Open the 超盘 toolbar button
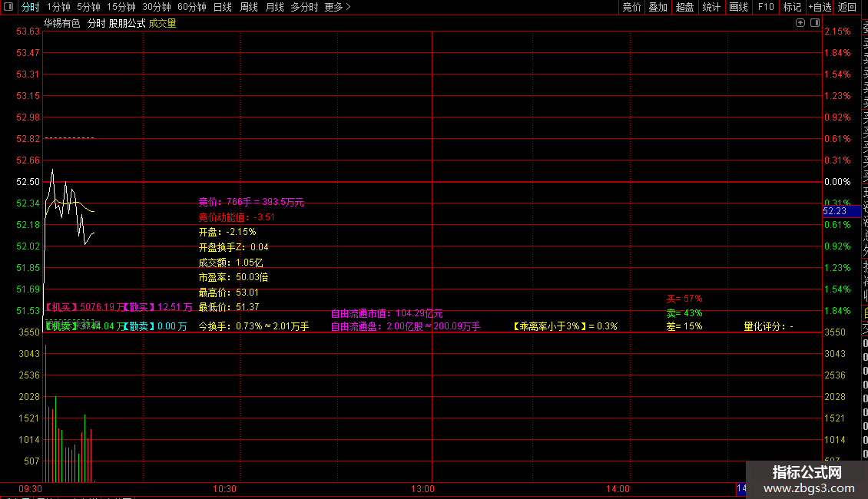 point(684,7)
